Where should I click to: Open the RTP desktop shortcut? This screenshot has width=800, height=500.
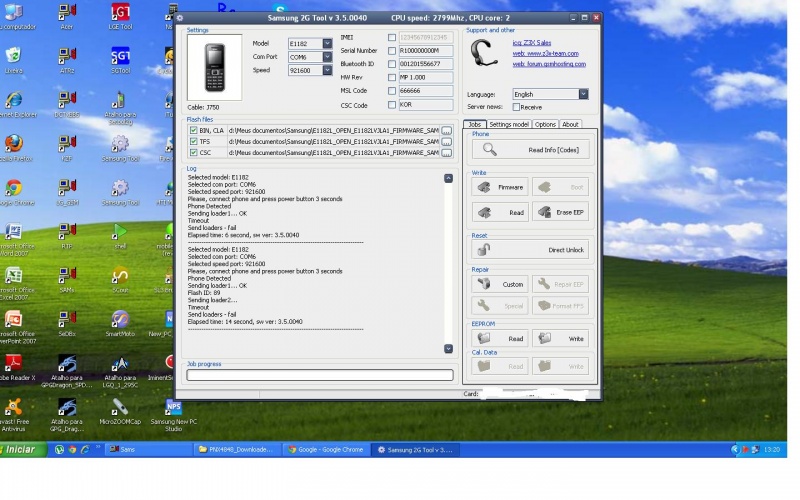pos(67,236)
